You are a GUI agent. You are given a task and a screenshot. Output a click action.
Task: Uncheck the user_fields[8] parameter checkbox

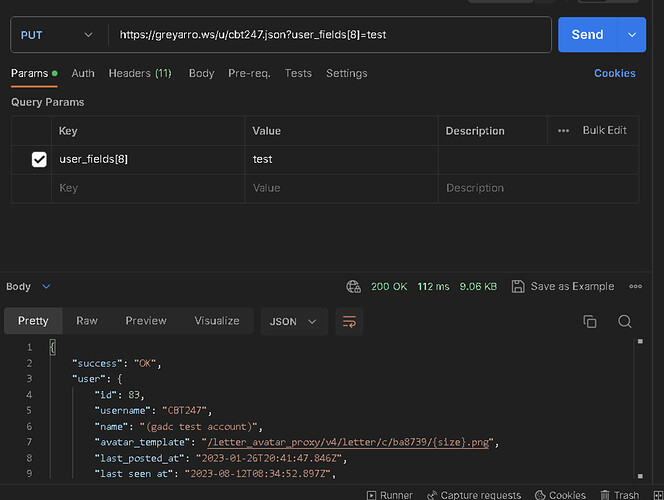pyautogui.click(x=39, y=160)
